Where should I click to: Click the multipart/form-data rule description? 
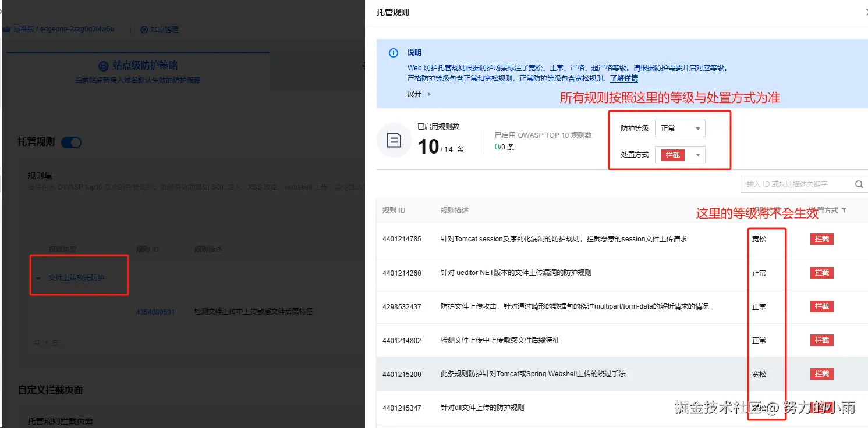[x=575, y=306]
